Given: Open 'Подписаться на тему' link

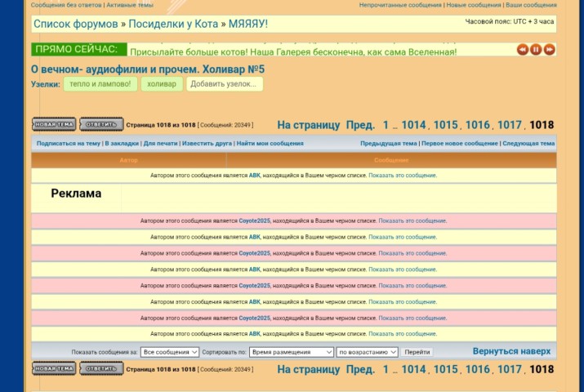Looking at the screenshot, I should click(69, 144).
